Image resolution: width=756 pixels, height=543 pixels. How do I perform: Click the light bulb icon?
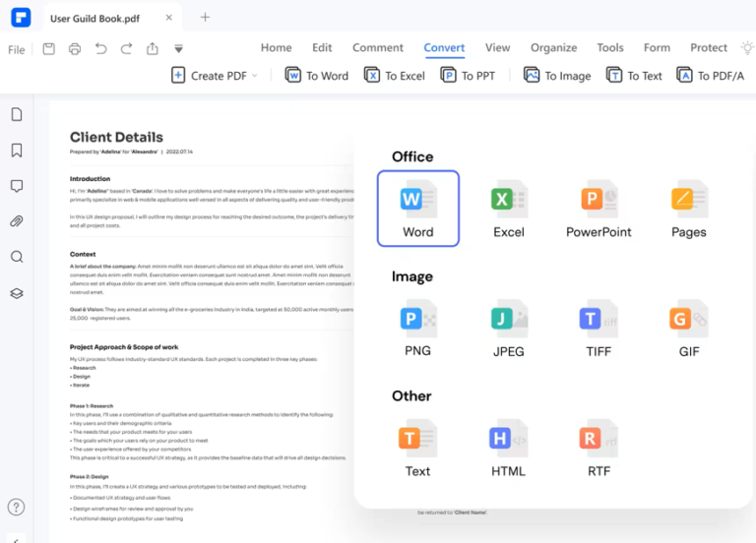pos(747,47)
